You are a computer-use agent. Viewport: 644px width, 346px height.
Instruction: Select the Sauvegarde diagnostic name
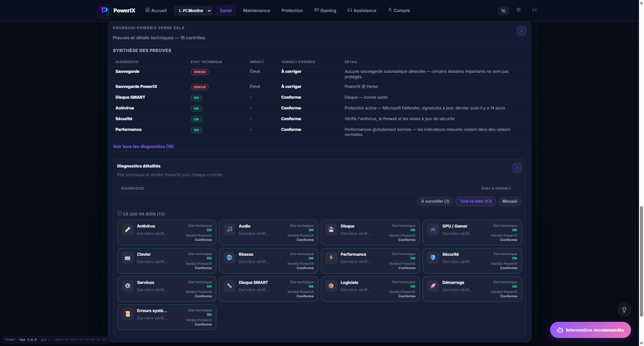[x=127, y=71]
